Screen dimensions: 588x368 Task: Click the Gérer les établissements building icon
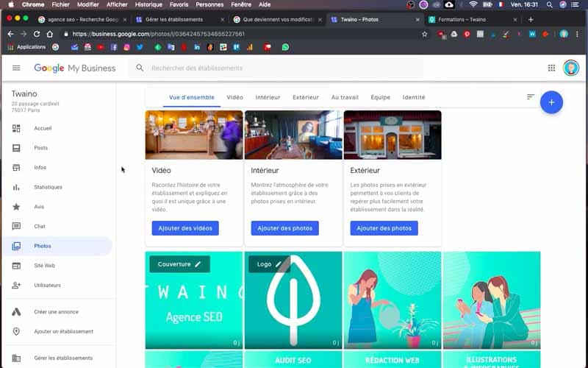pos(16,358)
